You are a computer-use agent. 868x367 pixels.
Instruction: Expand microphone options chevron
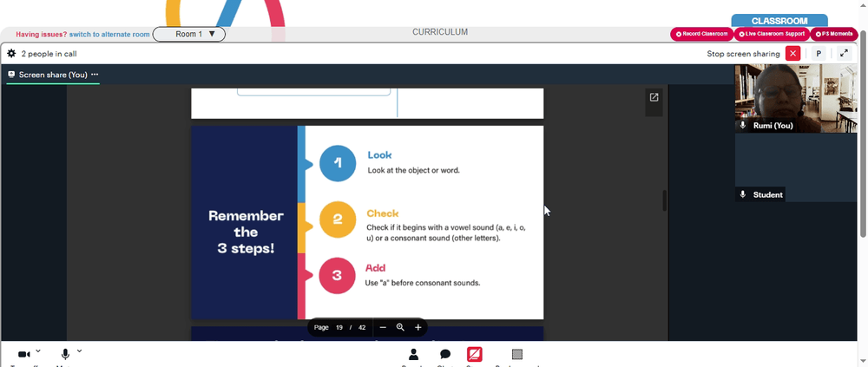pos(79,351)
